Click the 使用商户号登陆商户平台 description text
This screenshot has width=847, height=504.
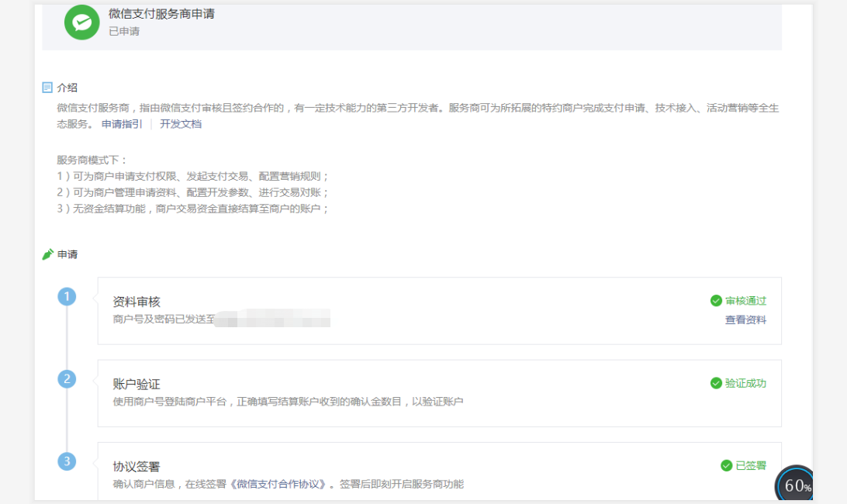pyautogui.click(x=288, y=402)
